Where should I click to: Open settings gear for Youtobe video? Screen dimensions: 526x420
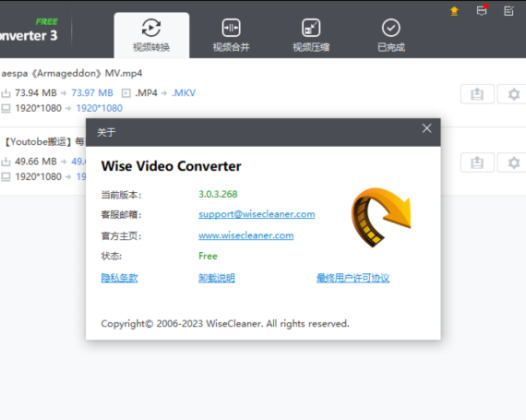[514, 163]
